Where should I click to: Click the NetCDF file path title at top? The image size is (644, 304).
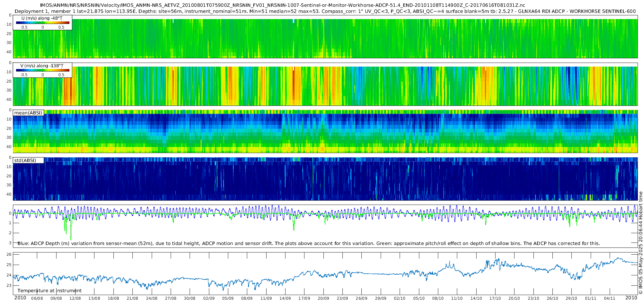point(282,5)
